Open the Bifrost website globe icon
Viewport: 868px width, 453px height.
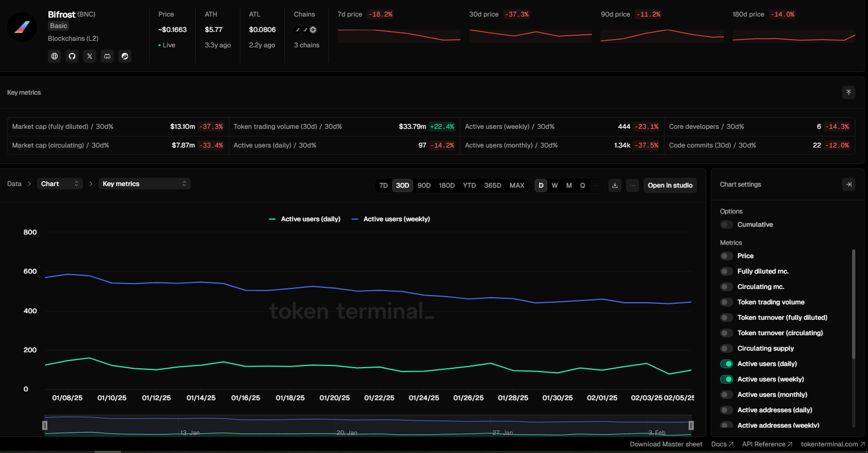click(x=54, y=56)
